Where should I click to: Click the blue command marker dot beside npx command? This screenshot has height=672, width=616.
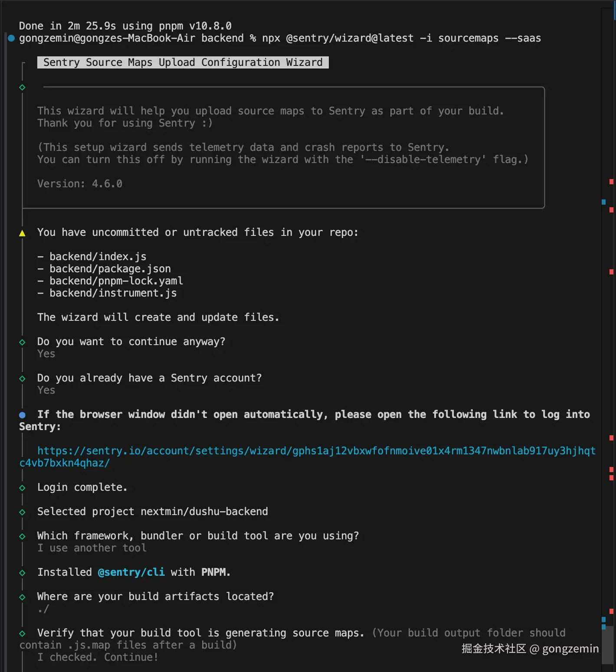coord(12,38)
